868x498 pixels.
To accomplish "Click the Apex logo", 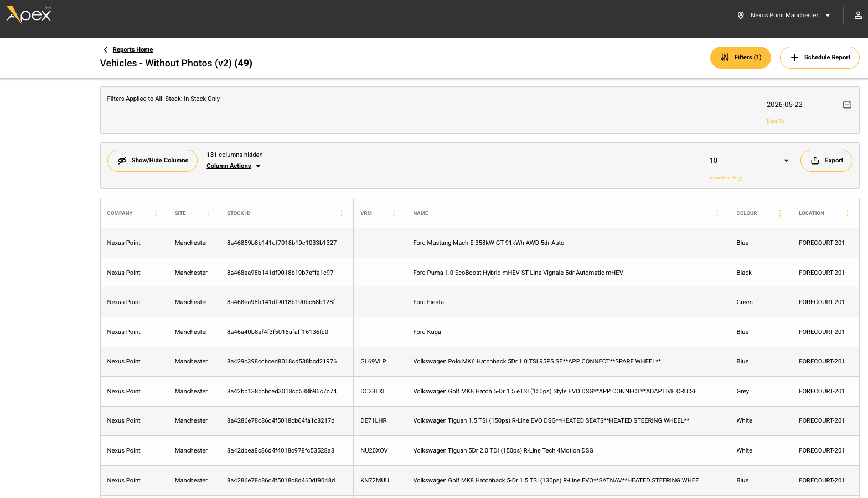I will click(x=29, y=15).
